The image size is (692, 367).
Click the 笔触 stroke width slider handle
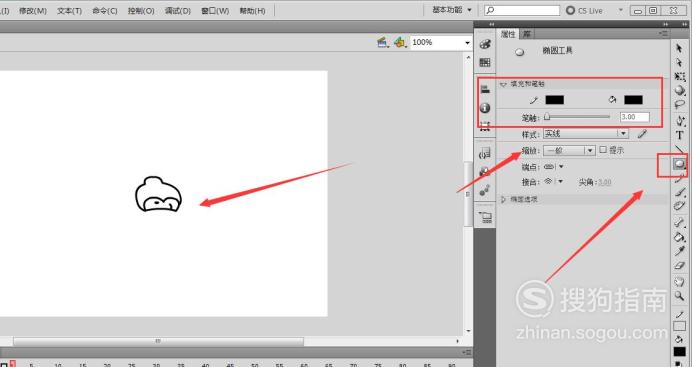coord(547,117)
